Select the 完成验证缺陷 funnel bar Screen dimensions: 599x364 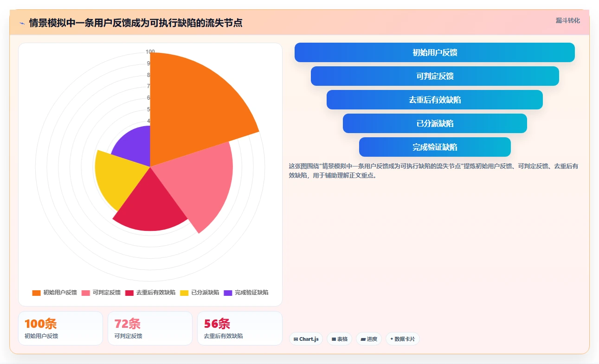pos(435,147)
